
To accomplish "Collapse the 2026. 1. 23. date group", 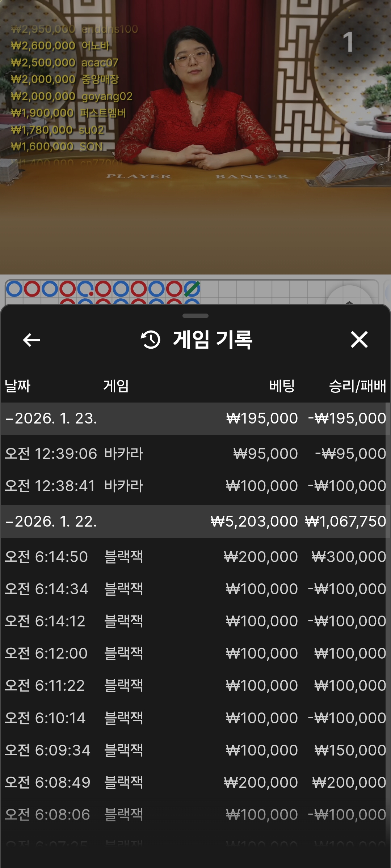I will click(51, 418).
